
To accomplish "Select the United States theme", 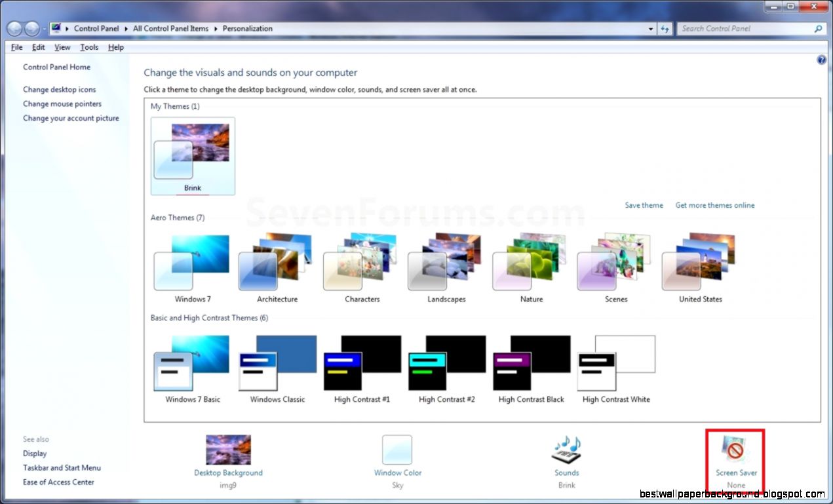I will click(701, 269).
